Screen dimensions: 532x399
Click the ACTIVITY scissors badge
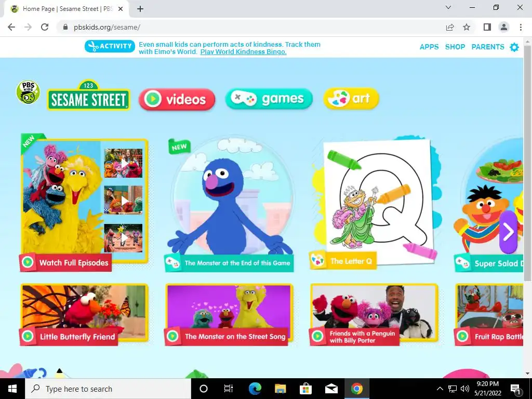tap(110, 46)
